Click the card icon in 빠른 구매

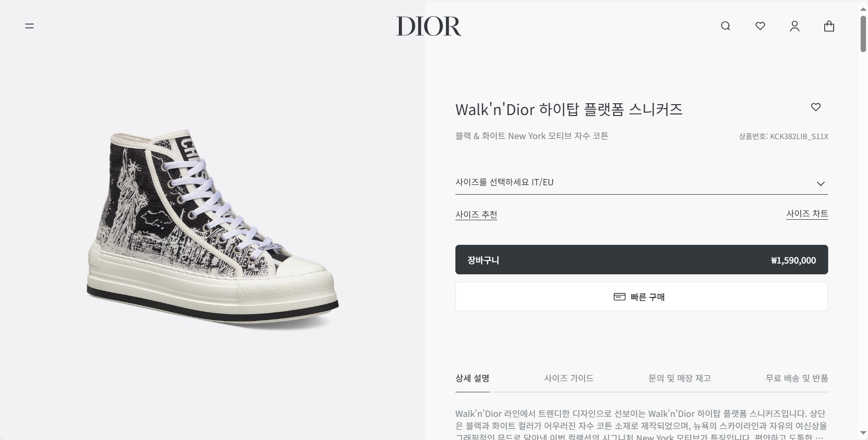pos(620,297)
